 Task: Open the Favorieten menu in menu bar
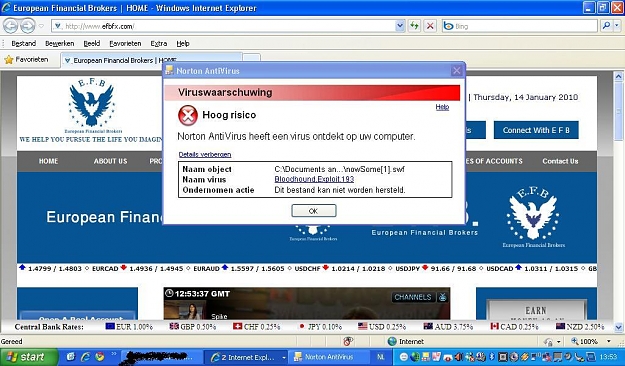point(125,43)
